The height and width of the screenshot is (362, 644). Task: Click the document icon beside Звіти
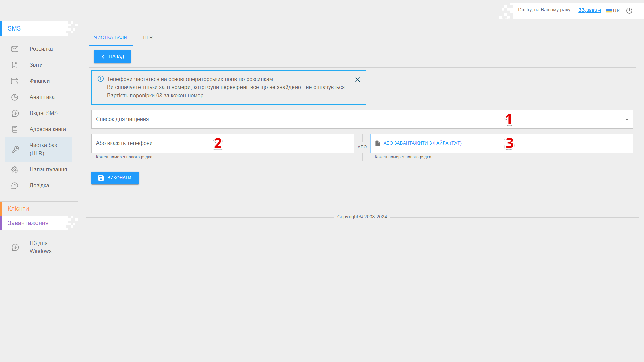pyautogui.click(x=15, y=65)
